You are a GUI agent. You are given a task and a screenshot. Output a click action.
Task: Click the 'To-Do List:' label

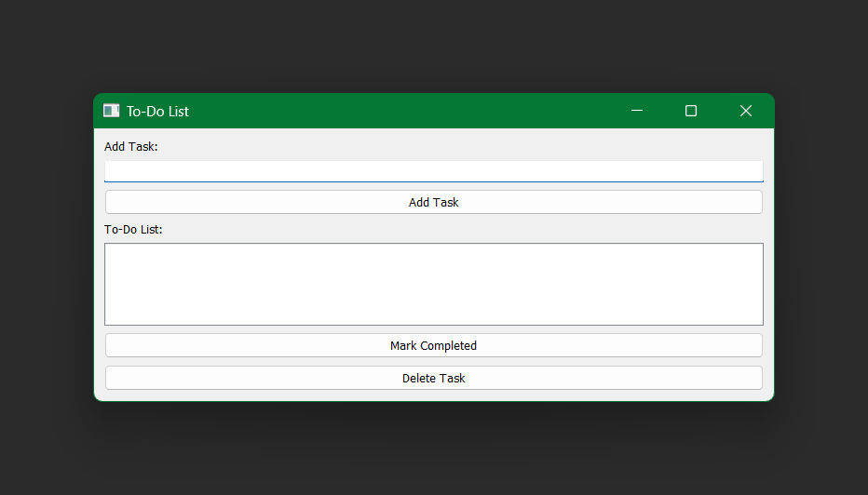(133, 230)
